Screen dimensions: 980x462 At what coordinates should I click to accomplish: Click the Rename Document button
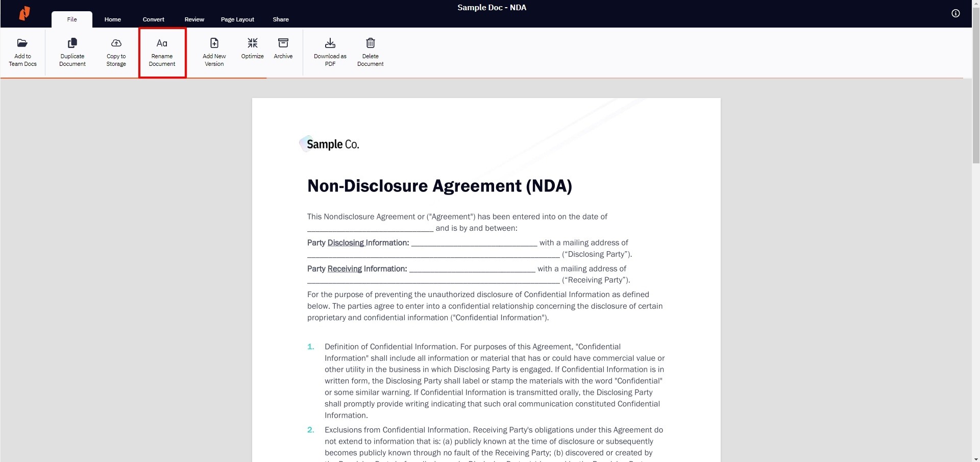click(162, 53)
